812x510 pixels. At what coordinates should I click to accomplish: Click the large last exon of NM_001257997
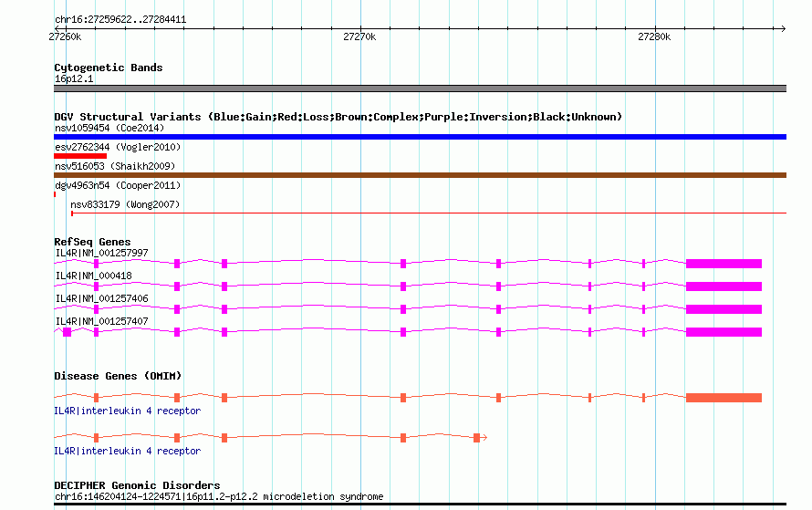pos(724,264)
